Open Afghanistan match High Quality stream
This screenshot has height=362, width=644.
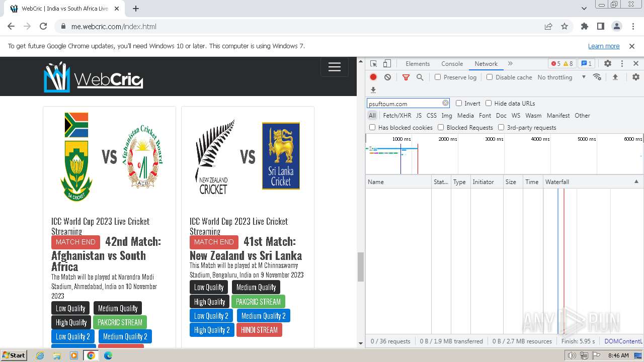point(71,322)
